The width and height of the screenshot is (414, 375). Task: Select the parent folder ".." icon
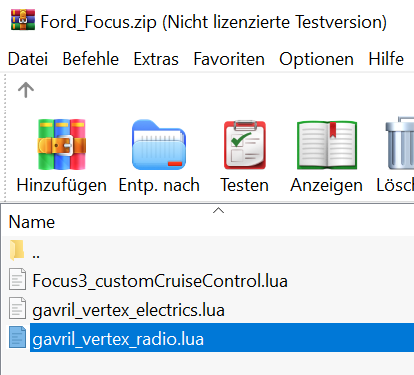tap(17, 250)
